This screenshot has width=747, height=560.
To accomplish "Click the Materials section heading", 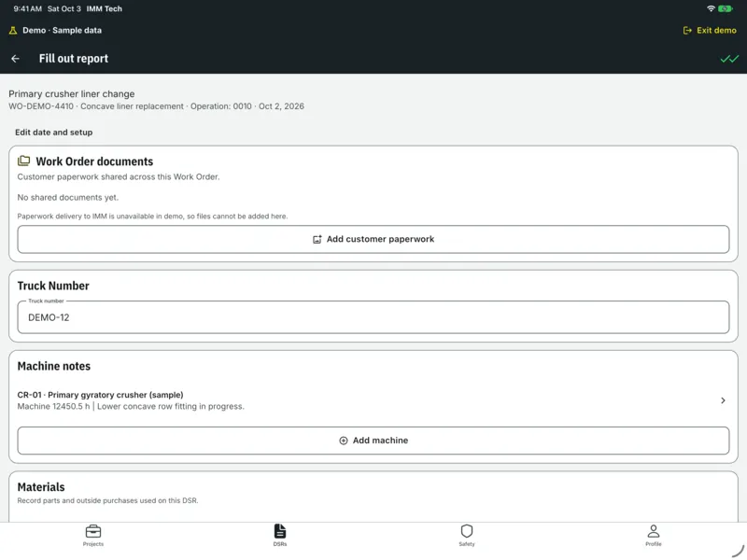I will [x=41, y=487].
